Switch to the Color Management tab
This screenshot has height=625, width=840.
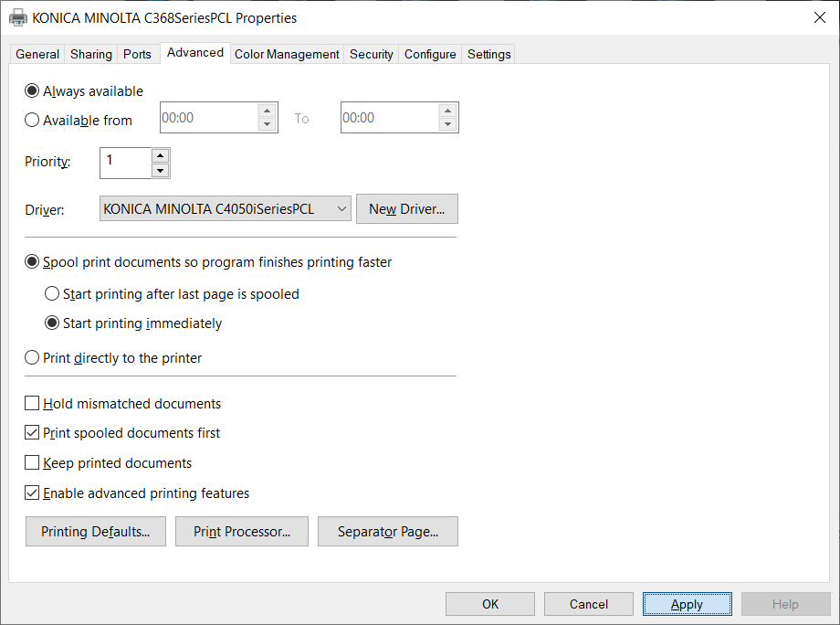(287, 54)
